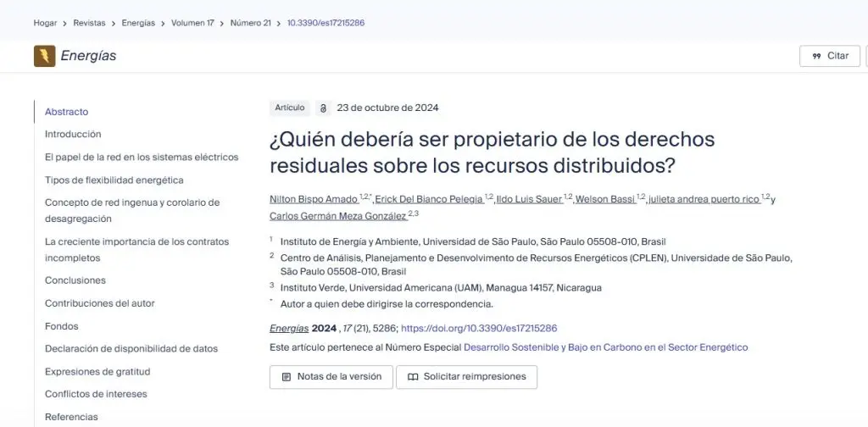Open Referencias section in sidebar
The height and width of the screenshot is (427, 868).
[71, 417]
